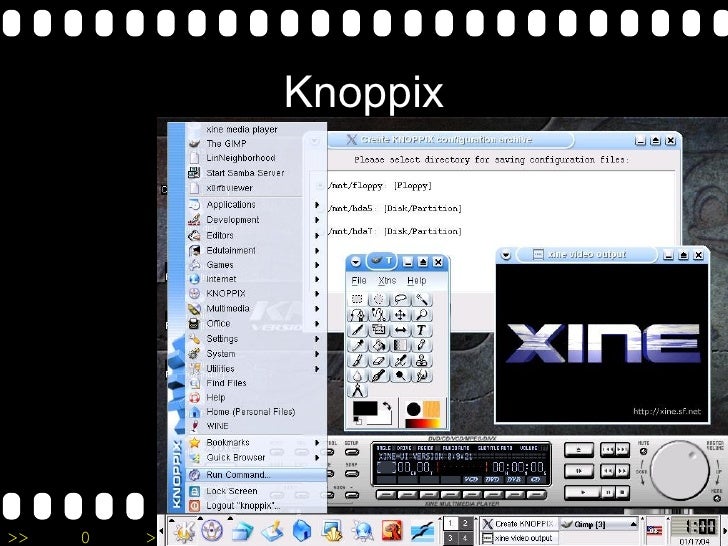This screenshot has width=728, height=546.
Task: Click the K menu icon in the panel
Action: tap(184, 531)
